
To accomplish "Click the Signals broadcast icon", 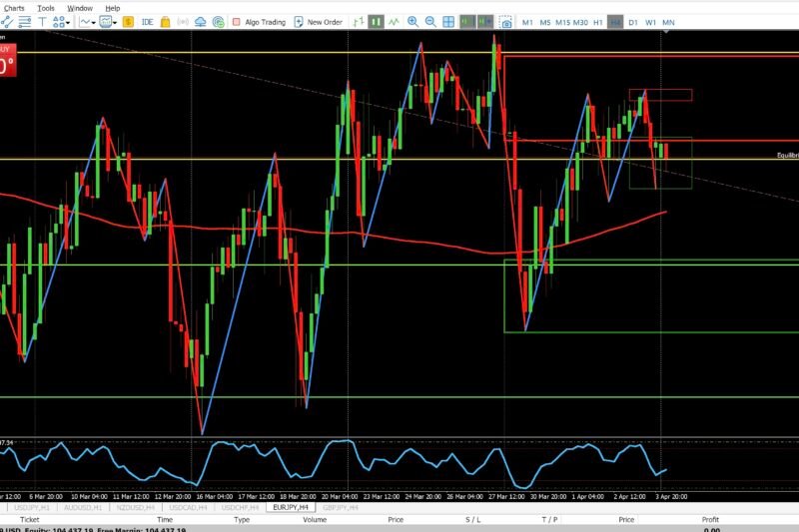I will click(x=183, y=22).
